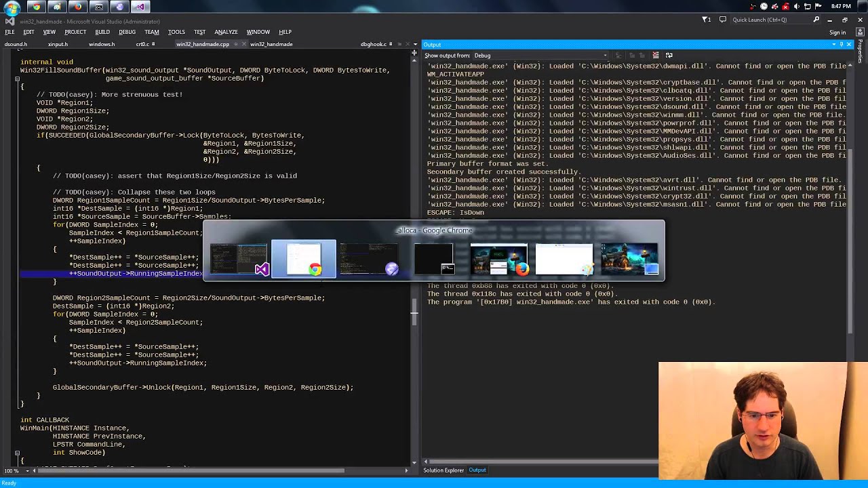Image resolution: width=868 pixels, height=488 pixels.
Task: Toggle the pin on the win32_handmade.cpp tab
Action: point(235,44)
